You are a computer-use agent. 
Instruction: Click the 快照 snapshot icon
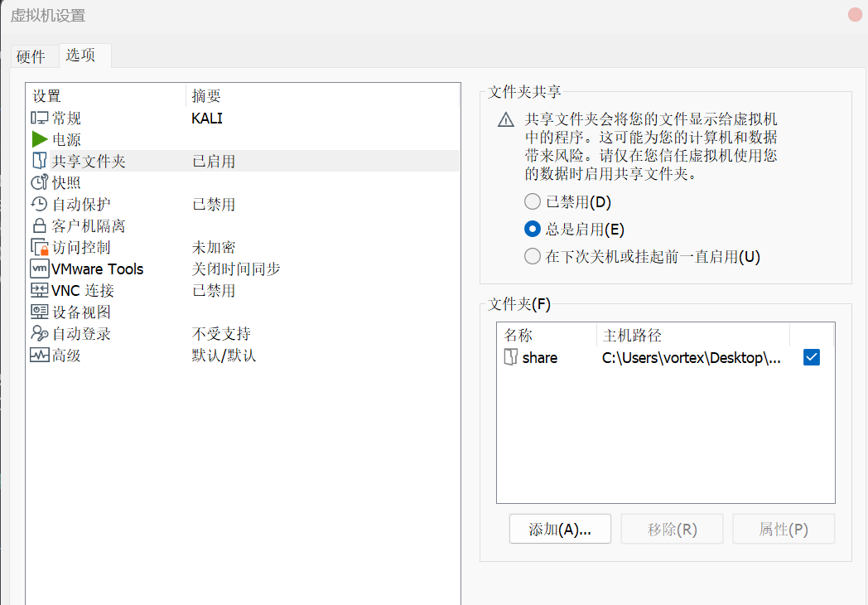39,182
